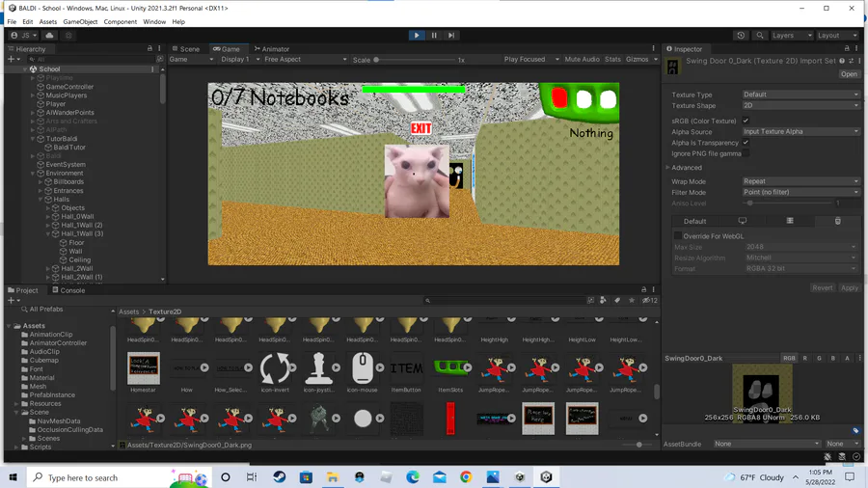
Task: Enable Override For WebGL checkbox
Action: point(678,235)
